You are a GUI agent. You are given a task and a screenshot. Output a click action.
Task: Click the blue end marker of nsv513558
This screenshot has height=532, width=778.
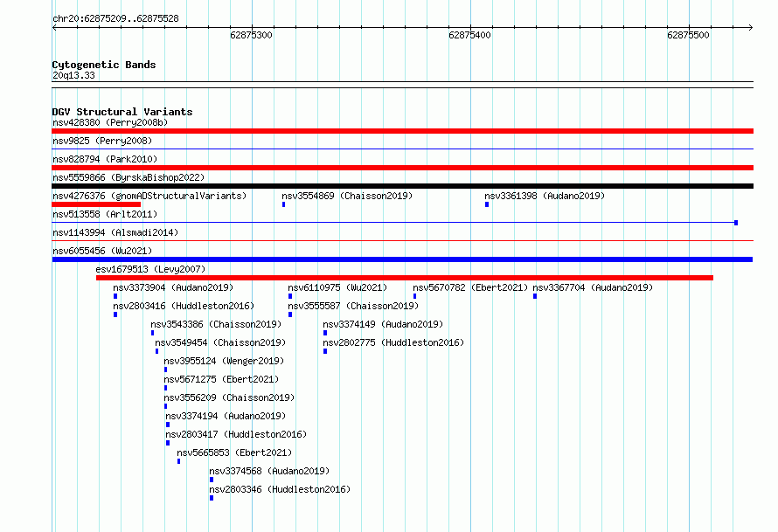pyautogui.click(x=736, y=223)
